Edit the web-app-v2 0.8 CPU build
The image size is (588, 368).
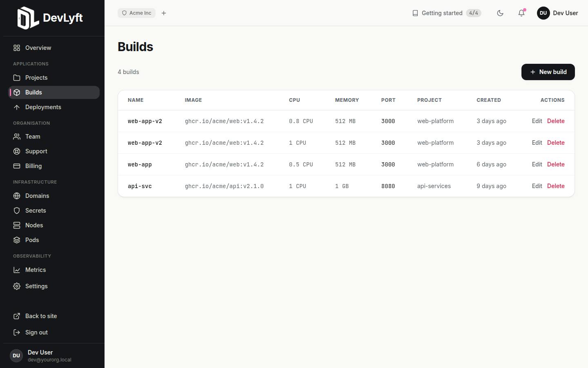537,121
